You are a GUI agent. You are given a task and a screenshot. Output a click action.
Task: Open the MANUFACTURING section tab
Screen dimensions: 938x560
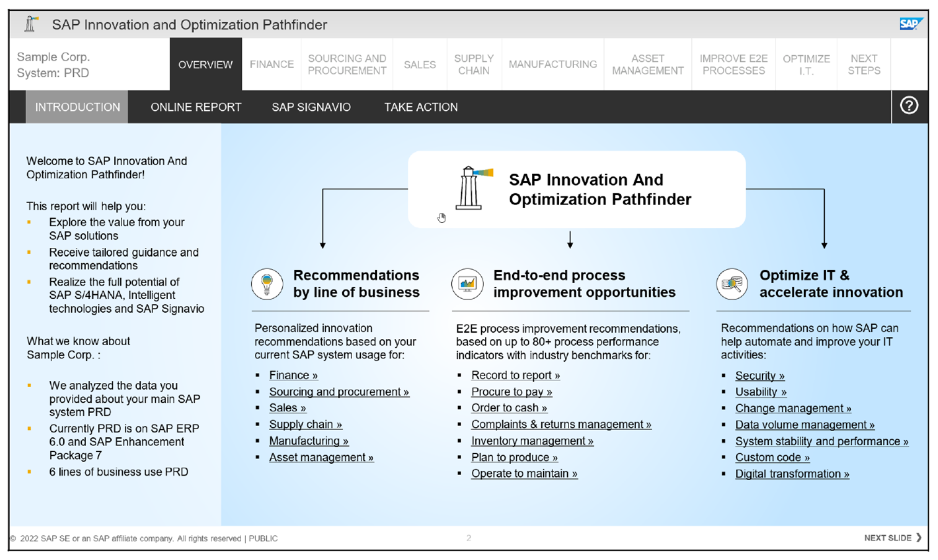(552, 64)
